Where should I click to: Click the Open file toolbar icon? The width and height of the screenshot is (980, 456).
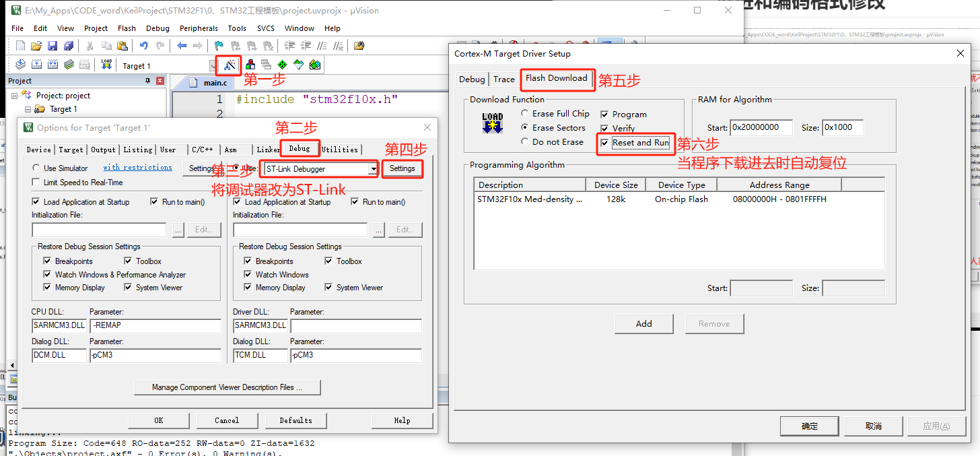pyautogui.click(x=36, y=46)
